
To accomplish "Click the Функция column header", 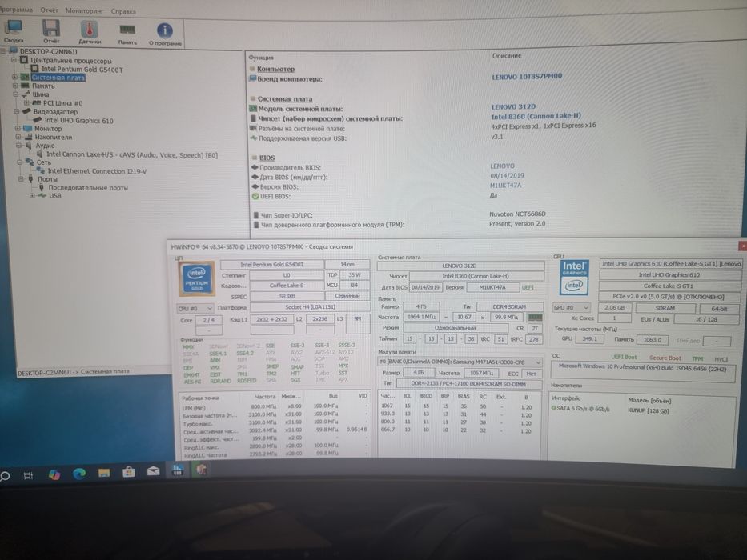I will (261, 57).
